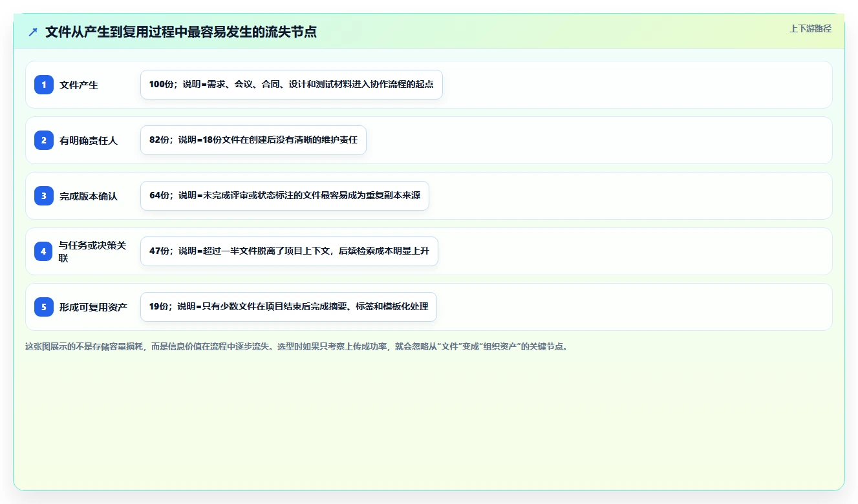Click the 19份 description box

click(288, 307)
